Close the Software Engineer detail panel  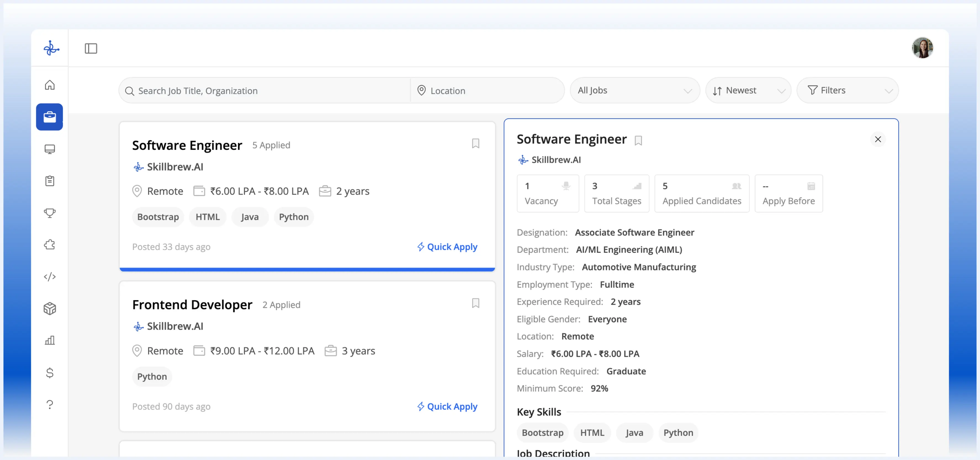878,140
